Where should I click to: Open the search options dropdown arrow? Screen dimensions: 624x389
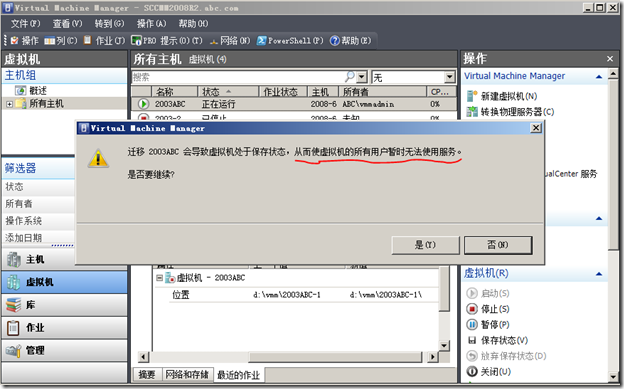pyautogui.click(x=361, y=76)
